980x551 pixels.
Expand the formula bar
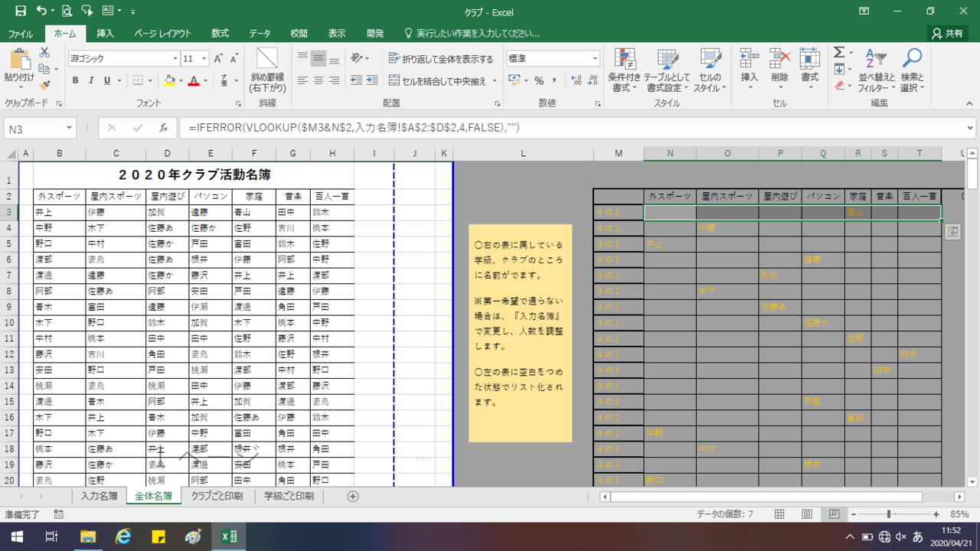[x=970, y=129]
